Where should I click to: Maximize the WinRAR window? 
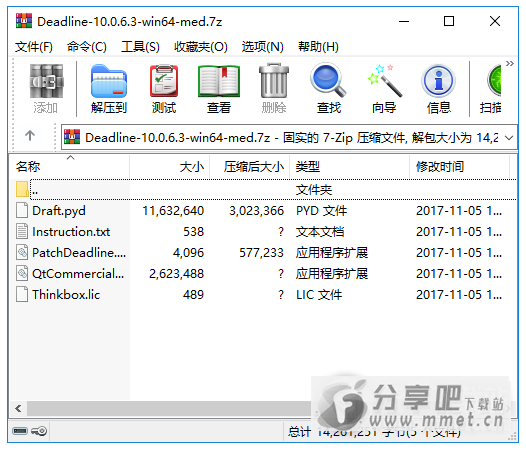click(x=449, y=21)
